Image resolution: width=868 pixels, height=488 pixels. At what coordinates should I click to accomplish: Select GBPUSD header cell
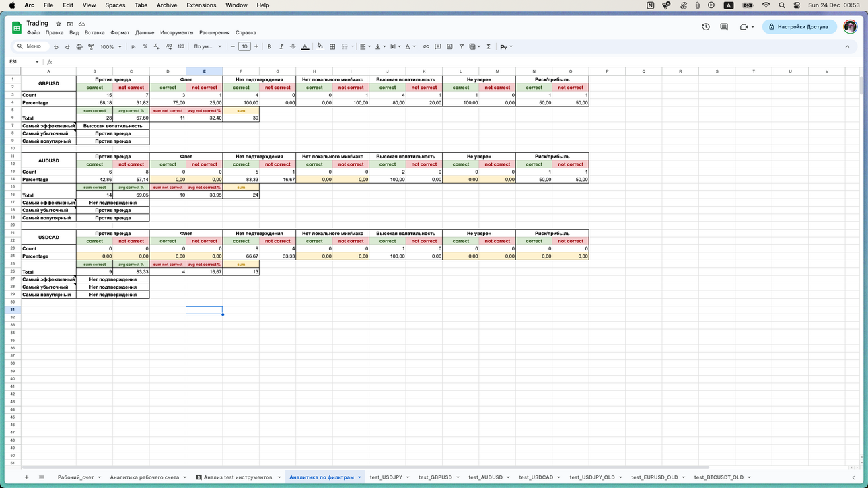(48, 83)
